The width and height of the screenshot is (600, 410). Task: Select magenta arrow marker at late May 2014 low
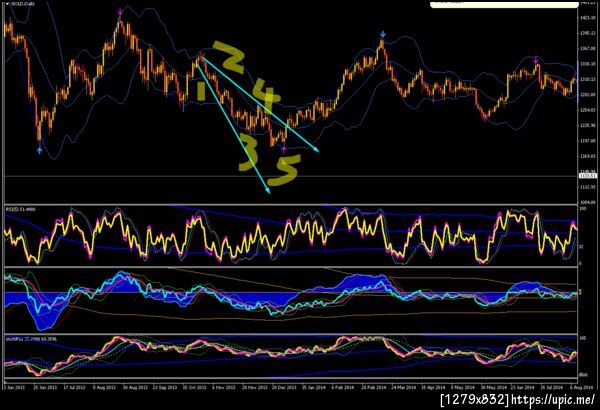click(x=484, y=118)
